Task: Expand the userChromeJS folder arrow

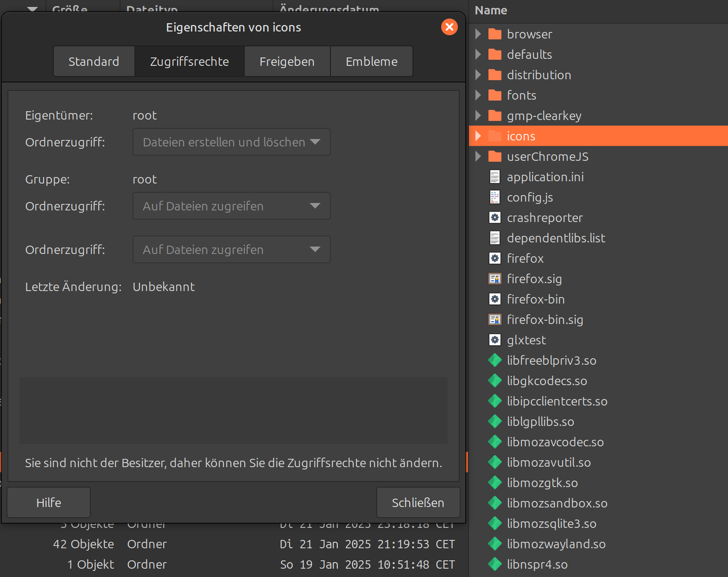Action: (478, 156)
